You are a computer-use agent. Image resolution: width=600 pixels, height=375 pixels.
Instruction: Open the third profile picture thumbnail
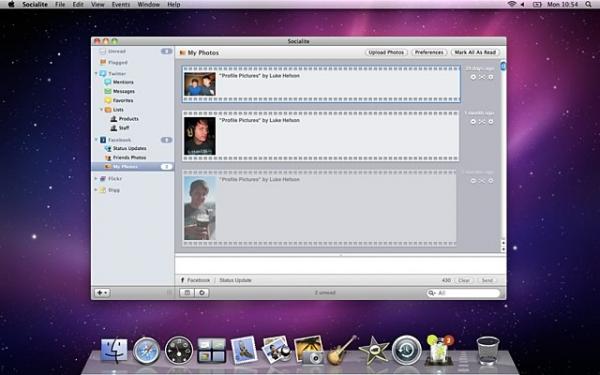click(200, 208)
